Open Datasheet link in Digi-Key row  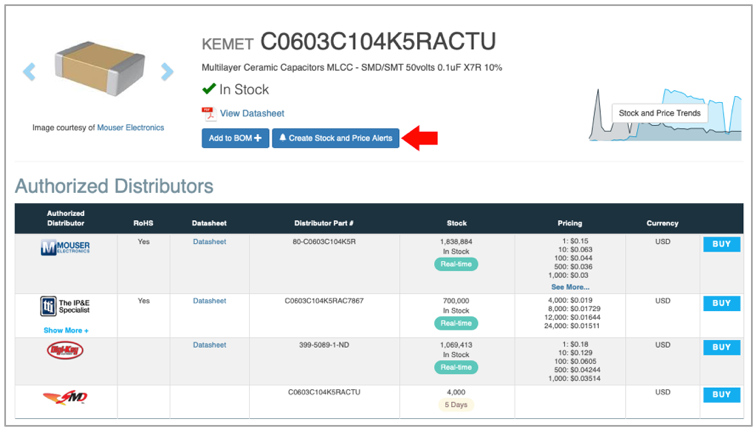tap(209, 345)
